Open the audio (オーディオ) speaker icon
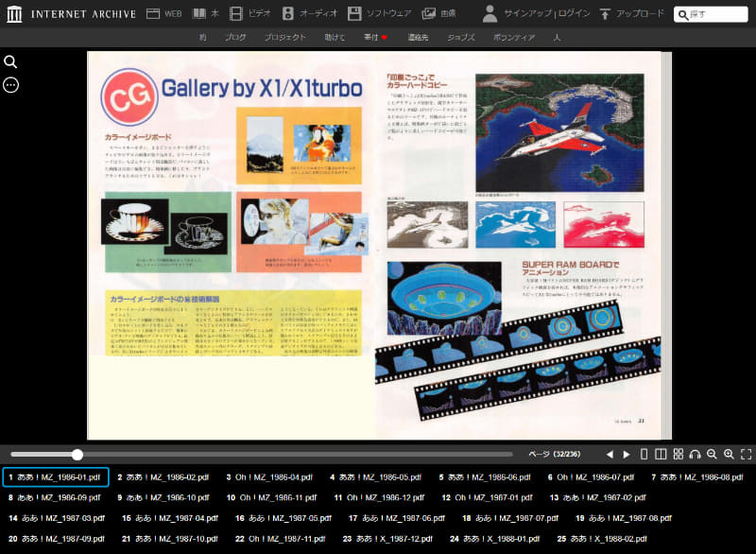This screenshot has width=756, height=554. (x=288, y=13)
